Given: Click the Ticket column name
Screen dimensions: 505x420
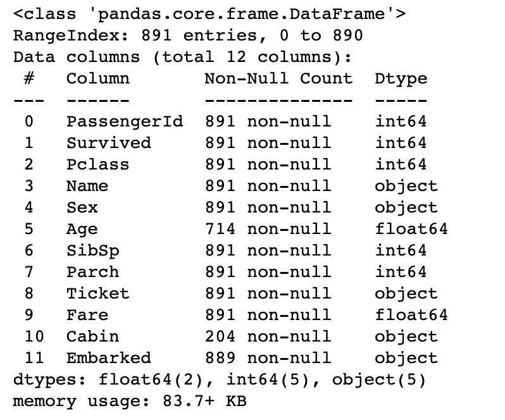Looking at the screenshot, I should [x=97, y=293].
